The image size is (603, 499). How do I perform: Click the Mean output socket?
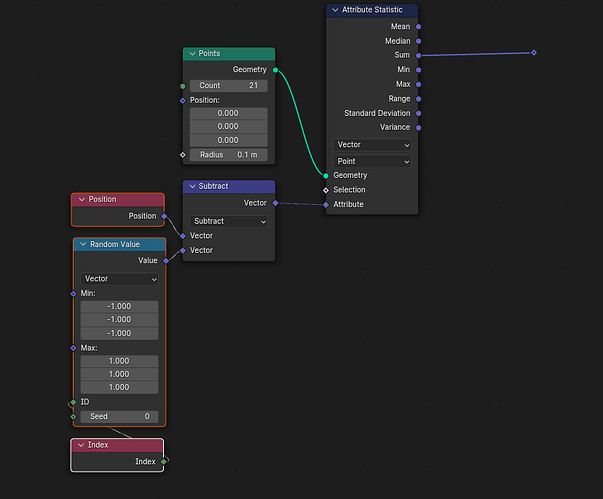click(x=418, y=27)
